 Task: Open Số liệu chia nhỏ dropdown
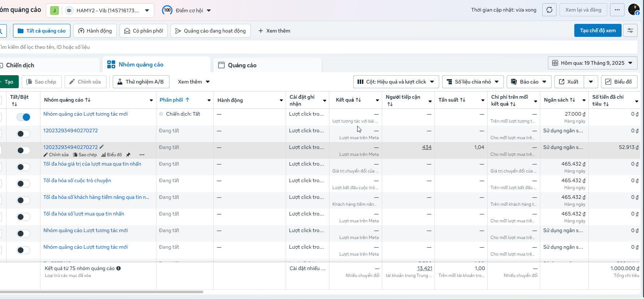point(473,82)
